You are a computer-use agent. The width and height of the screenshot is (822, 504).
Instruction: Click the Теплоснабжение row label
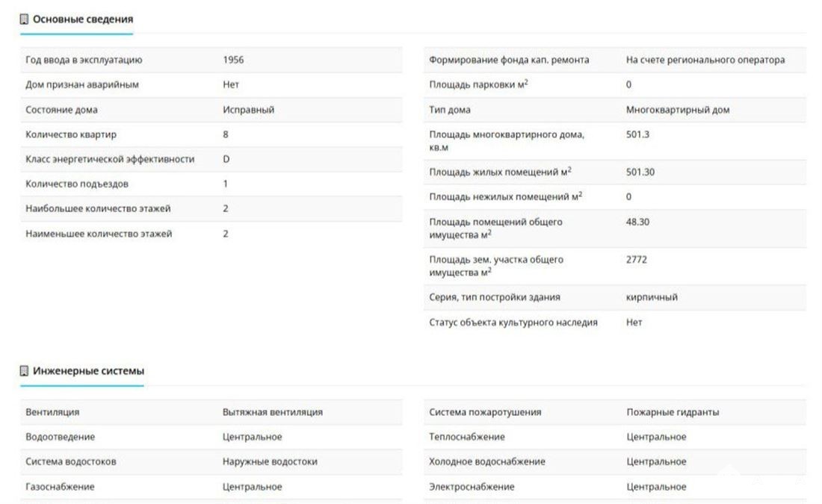[467, 437]
